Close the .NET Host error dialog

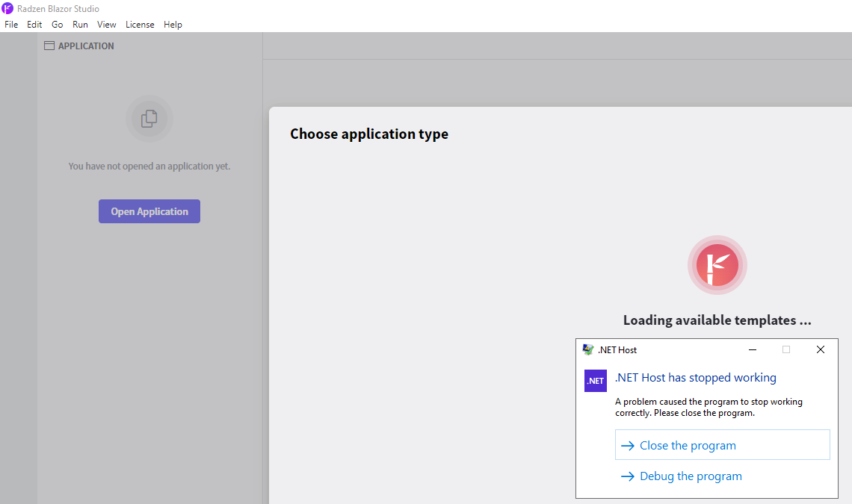point(821,349)
